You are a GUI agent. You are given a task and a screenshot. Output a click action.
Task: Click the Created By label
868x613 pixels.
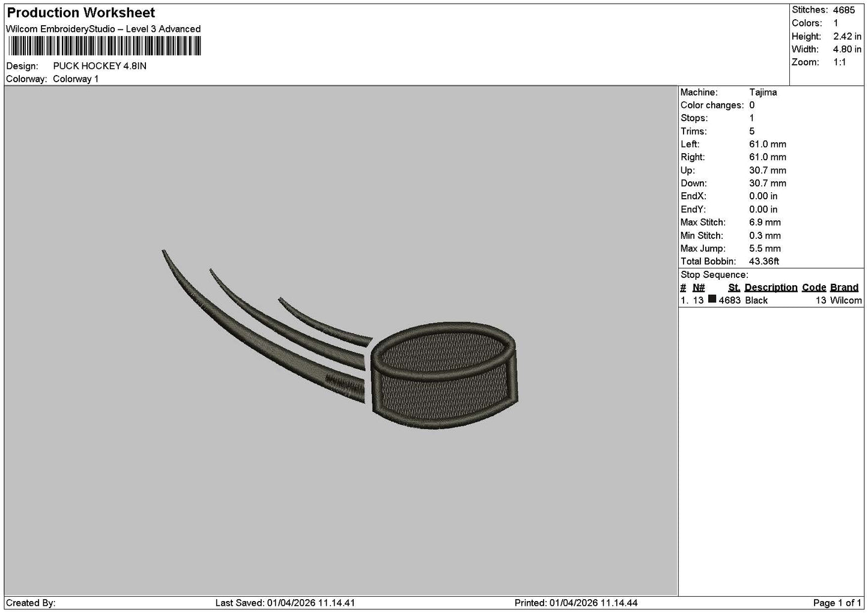click(31, 603)
